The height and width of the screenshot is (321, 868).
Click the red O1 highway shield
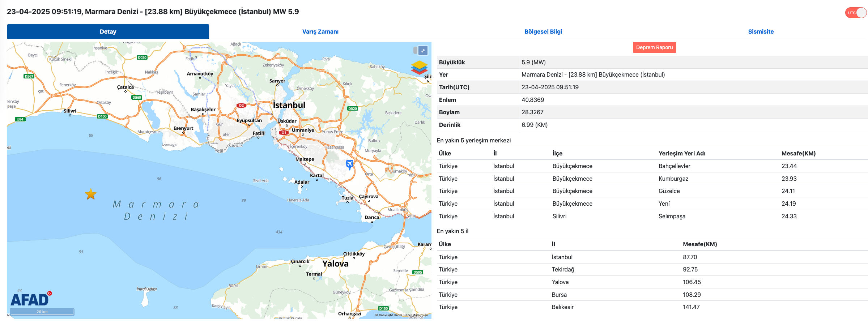pos(284,133)
